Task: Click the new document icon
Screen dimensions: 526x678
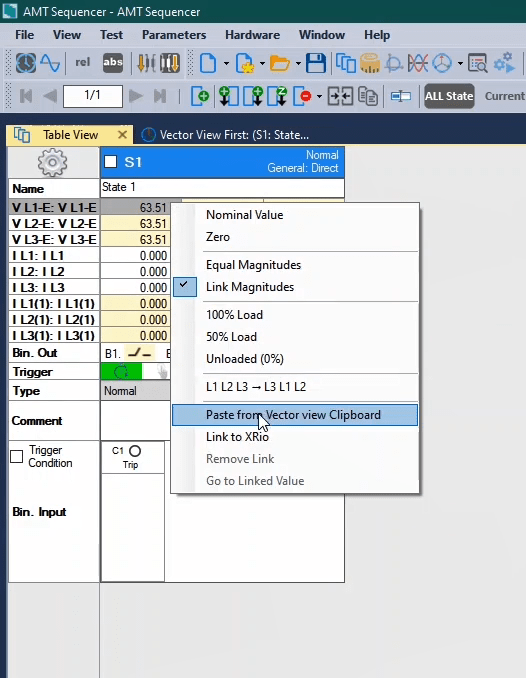Action: 208,64
